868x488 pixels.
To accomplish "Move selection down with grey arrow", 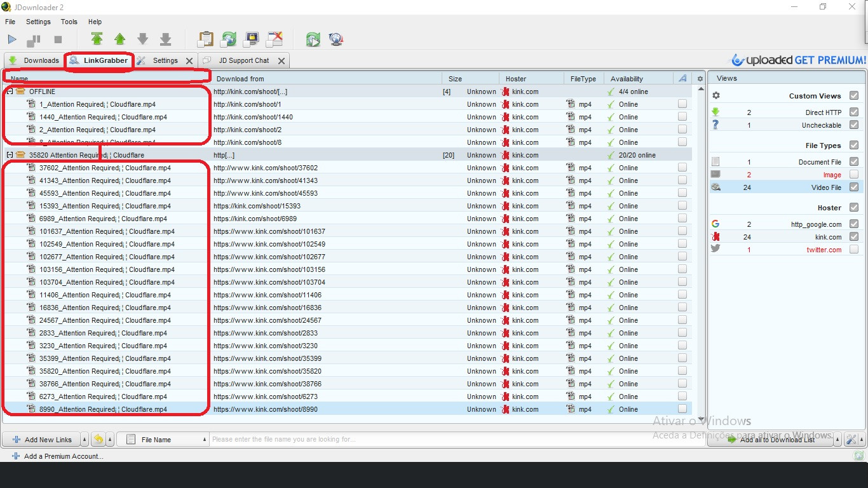I will 142,39.
